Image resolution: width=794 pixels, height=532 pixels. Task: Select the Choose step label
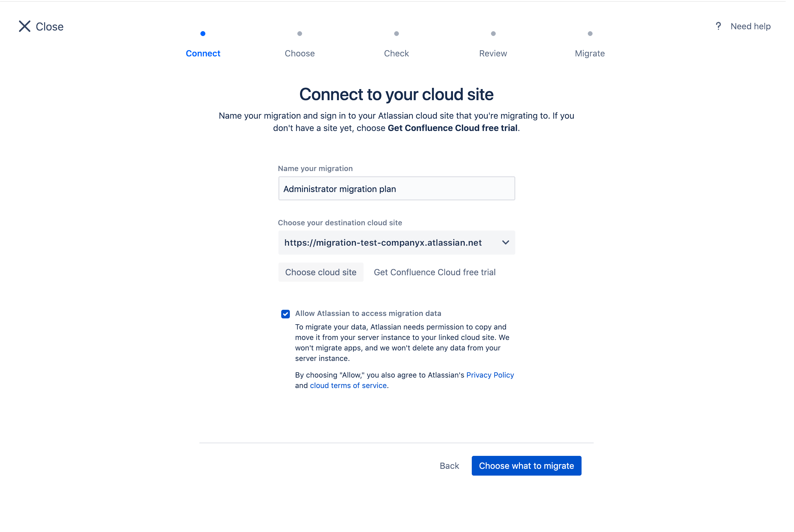(300, 53)
